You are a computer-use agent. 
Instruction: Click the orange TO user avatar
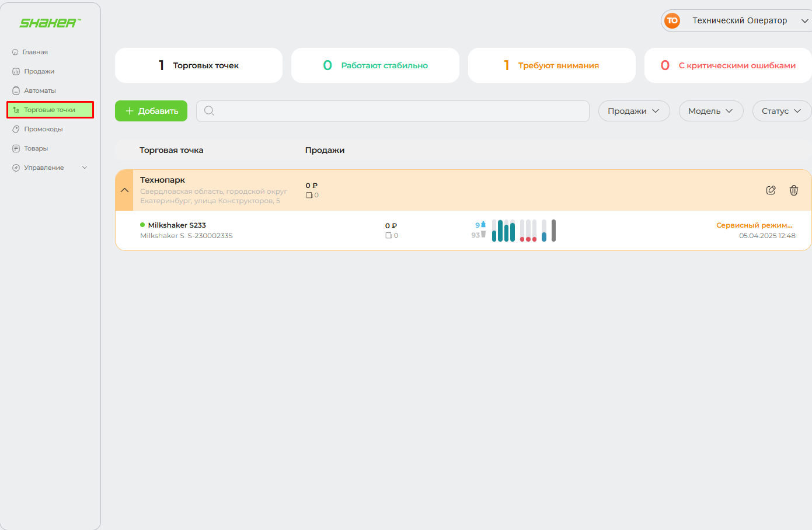672,20
